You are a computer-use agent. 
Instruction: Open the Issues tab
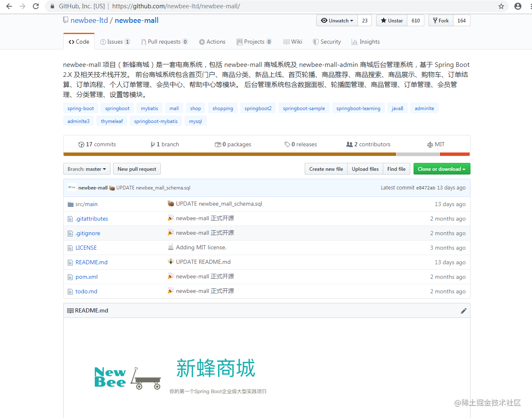point(115,42)
